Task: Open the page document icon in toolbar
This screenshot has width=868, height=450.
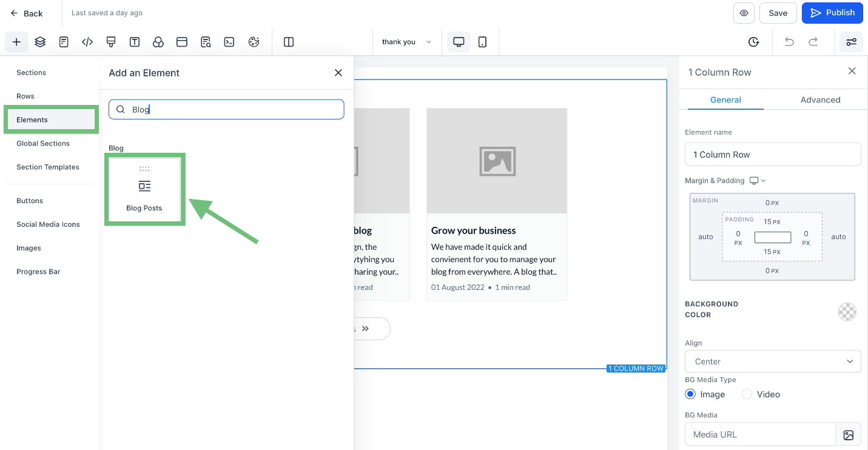Action: tap(64, 42)
